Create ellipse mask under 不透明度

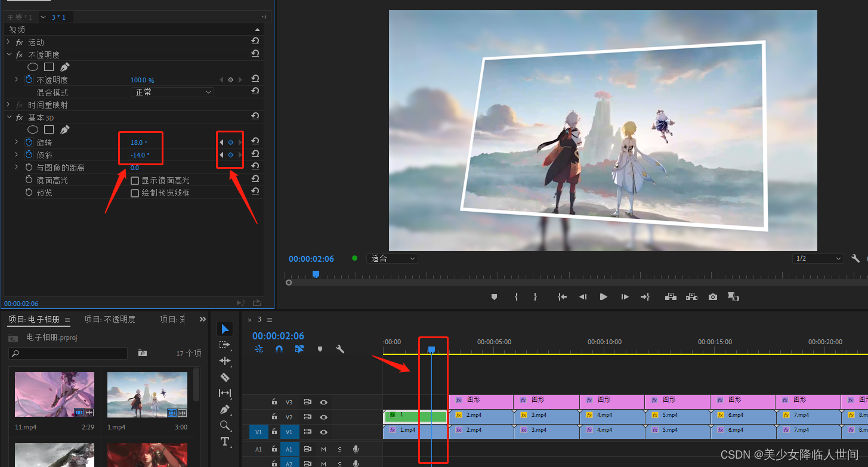point(33,67)
